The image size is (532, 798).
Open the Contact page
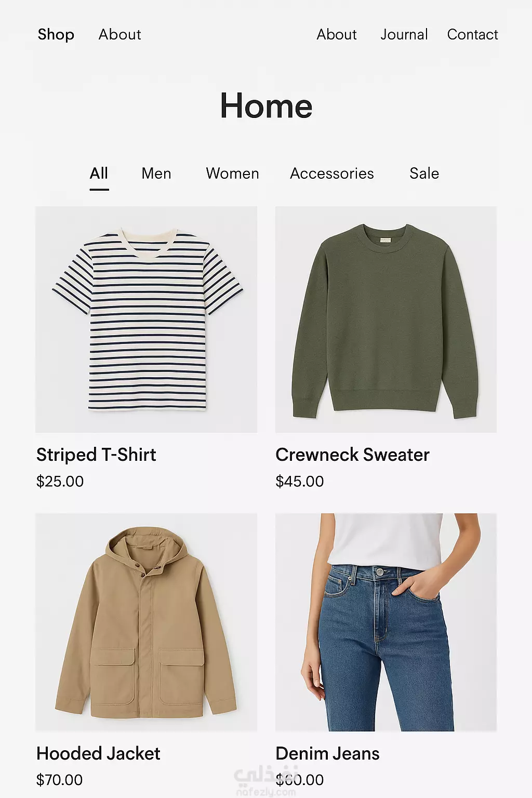(472, 34)
